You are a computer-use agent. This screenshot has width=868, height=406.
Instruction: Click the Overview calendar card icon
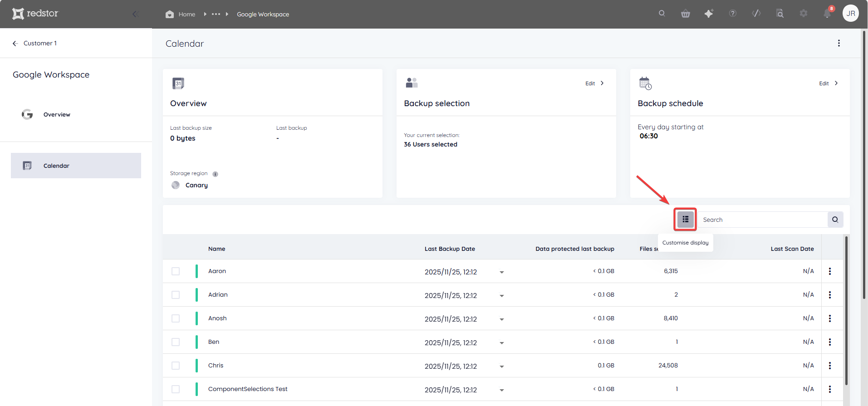(x=178, y=83)
